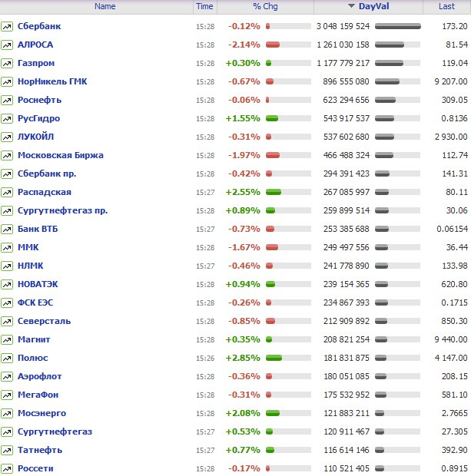The width and height of the screenshot is (471, 476).
Task: Open the chart icon next to ЛУКОЙЛ
Action: 7,137
